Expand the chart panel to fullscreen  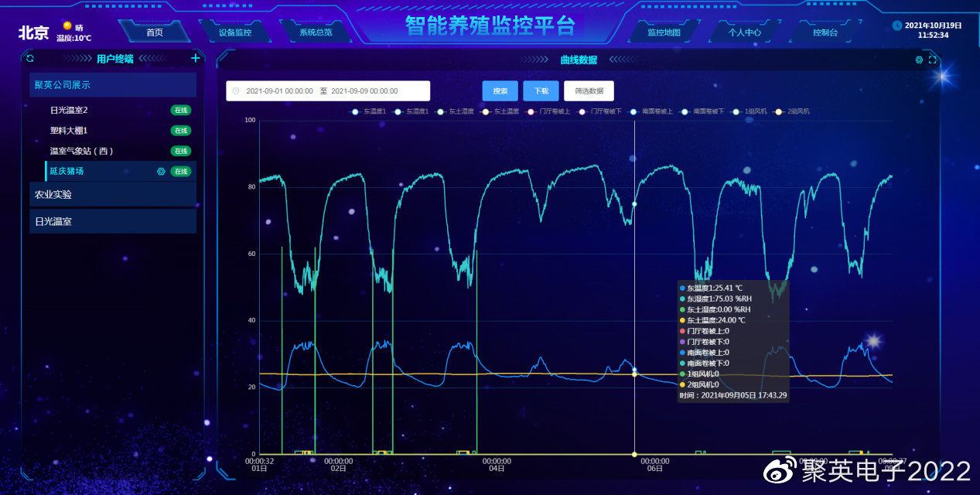[x=932, y=60]
